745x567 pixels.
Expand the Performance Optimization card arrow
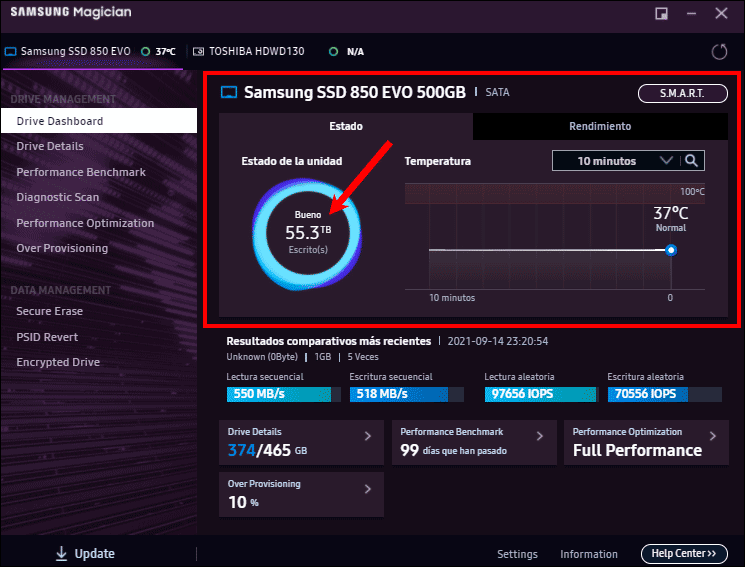(713, 436)
